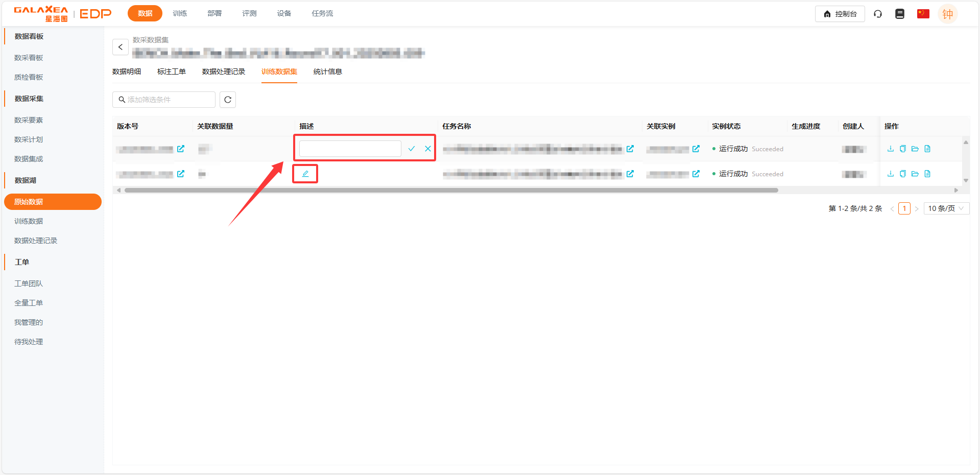980x475 pixels.
Task: Click the description text input in first row
Action: [350, 149]
